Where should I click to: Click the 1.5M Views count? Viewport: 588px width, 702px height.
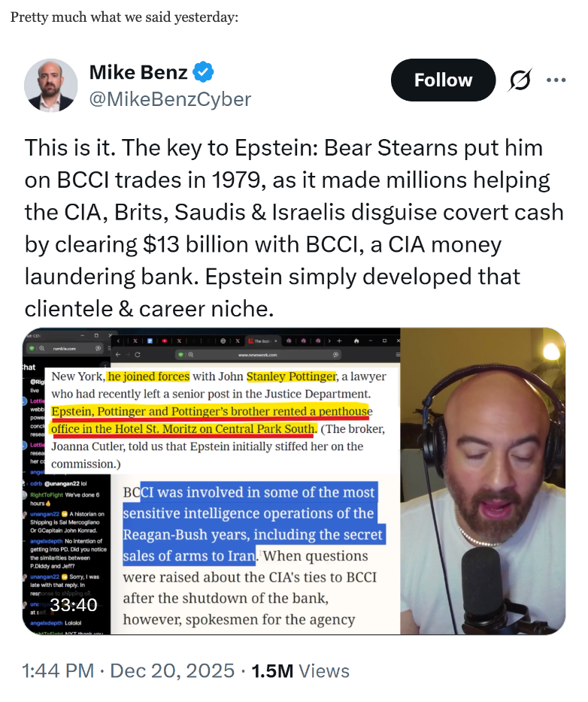pos(300,670)
